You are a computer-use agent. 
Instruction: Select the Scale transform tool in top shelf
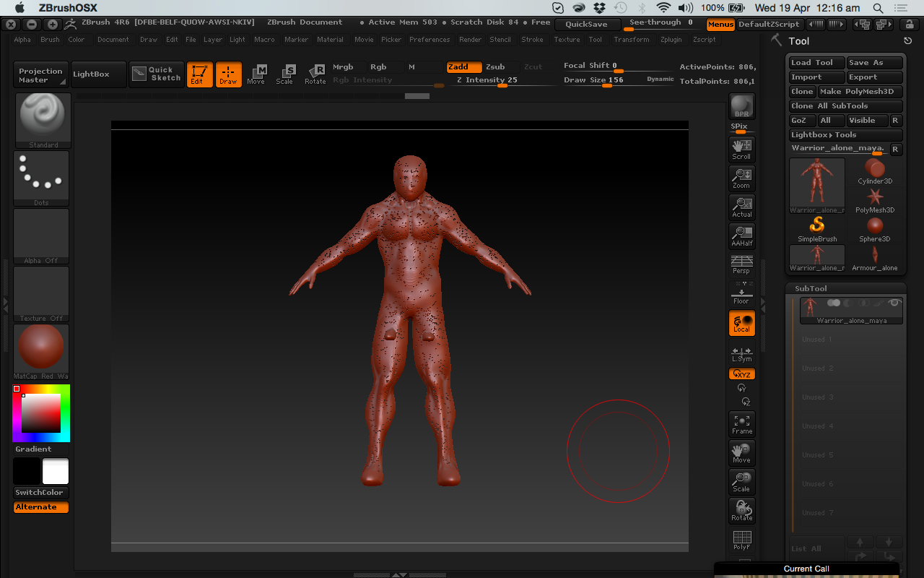(x=285, y=74)
